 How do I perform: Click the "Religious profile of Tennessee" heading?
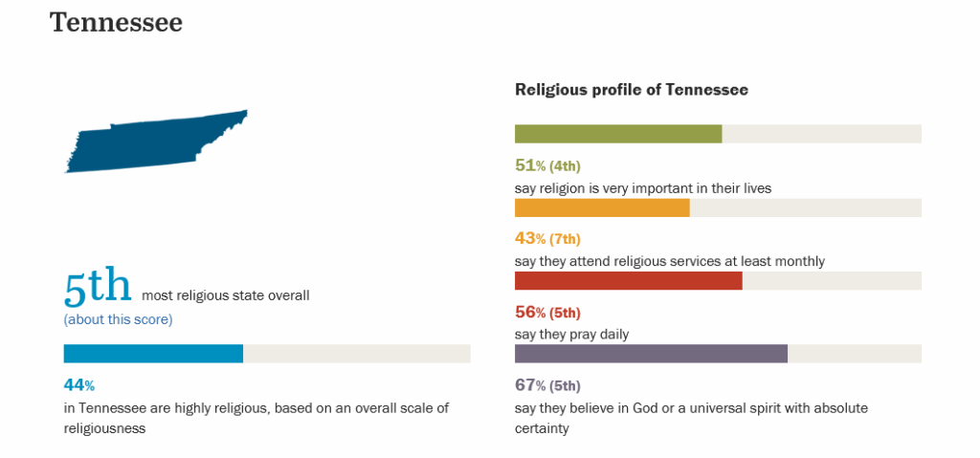pyautogui.click(x=632, y=90)
